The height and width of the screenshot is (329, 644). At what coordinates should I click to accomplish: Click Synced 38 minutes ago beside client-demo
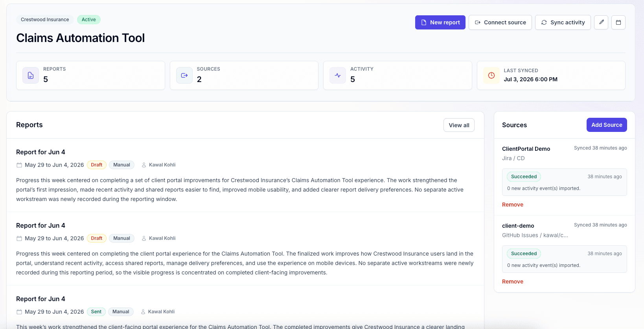[x=600, y=225]
